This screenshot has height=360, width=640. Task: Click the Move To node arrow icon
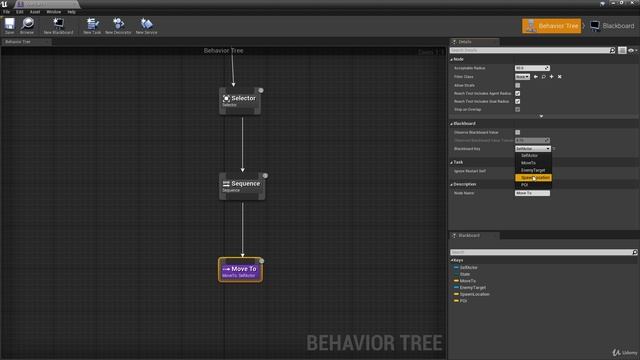pyautogui.click(x=226, y=269)
